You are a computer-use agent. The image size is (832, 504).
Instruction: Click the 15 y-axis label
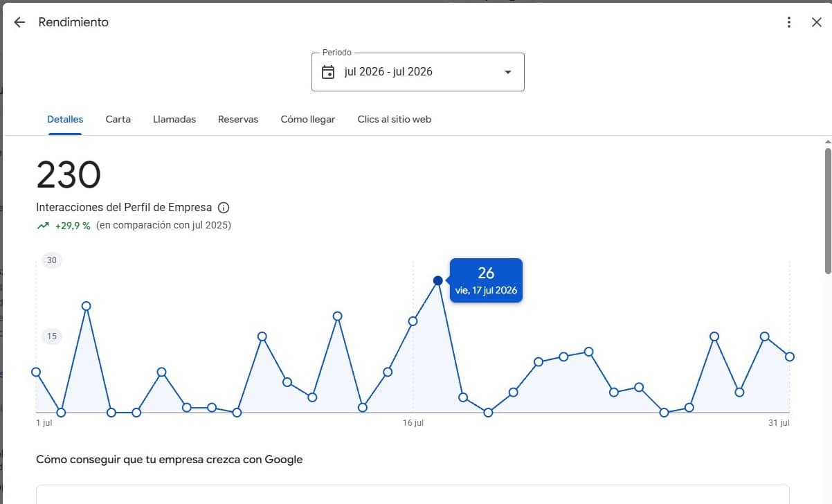pyautogui.click(x=51, y=336)
